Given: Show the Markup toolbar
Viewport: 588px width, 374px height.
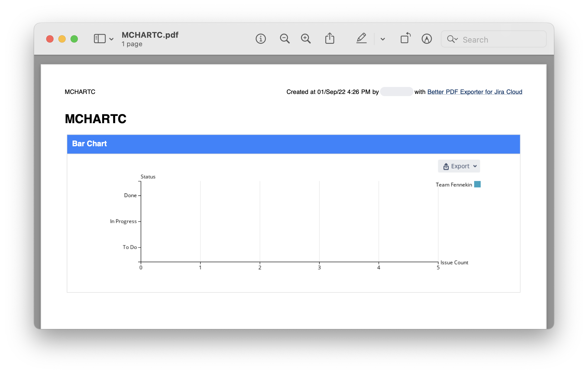Looking at the screenshot, I should click(427, 39).
